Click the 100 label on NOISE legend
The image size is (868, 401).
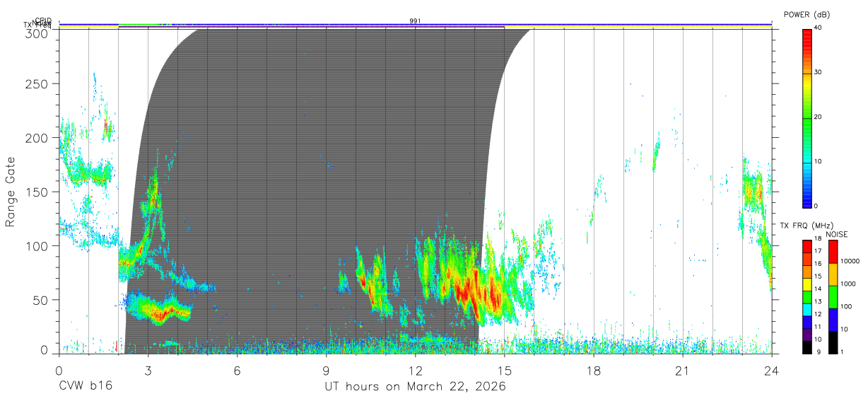846,307
